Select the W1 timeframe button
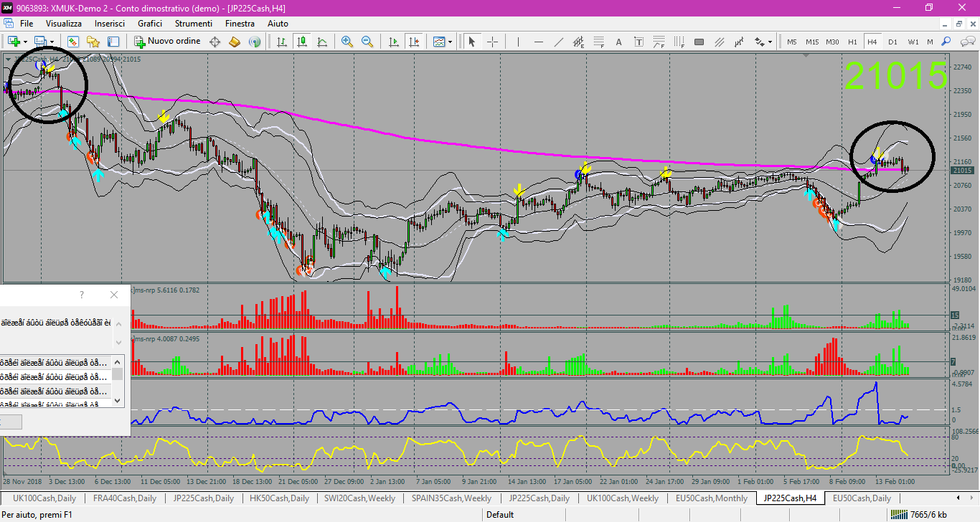The image size is (980, 522). coord(913,42)
